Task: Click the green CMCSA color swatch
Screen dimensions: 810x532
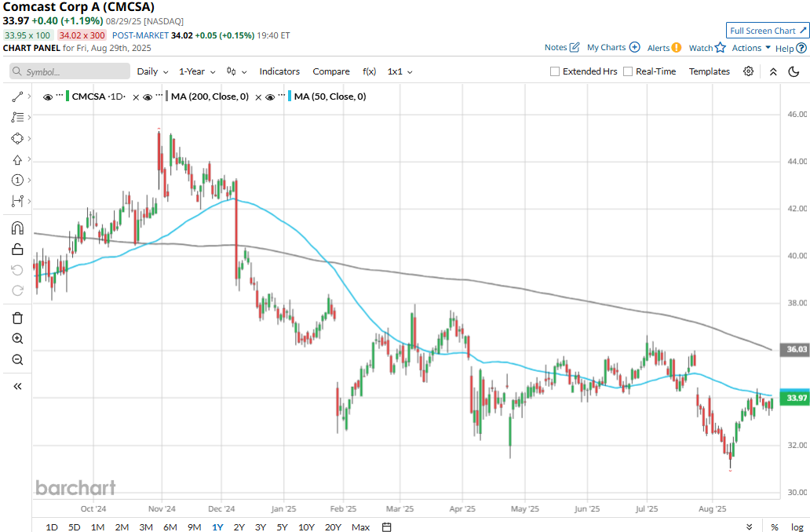Action: [x=67, y=97]
